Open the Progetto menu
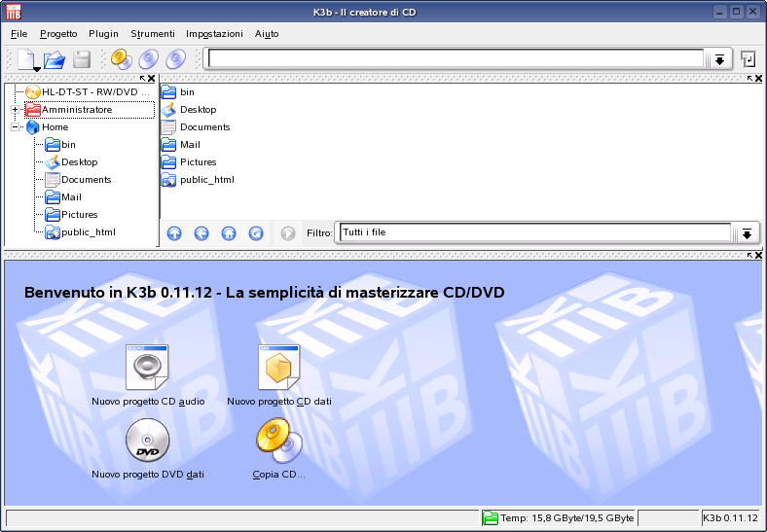This screenshot has width=767, height=532. [x=58, y=34]
